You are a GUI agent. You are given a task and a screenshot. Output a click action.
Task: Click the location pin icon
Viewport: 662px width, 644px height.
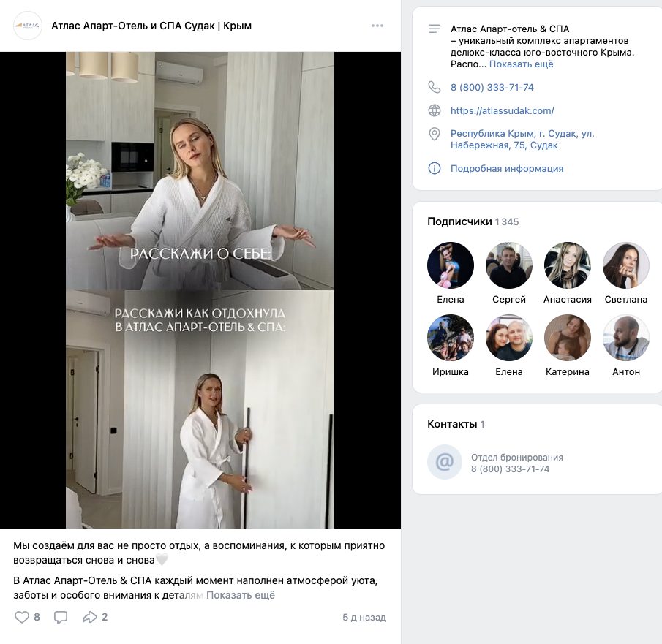[x=435, y=134]
